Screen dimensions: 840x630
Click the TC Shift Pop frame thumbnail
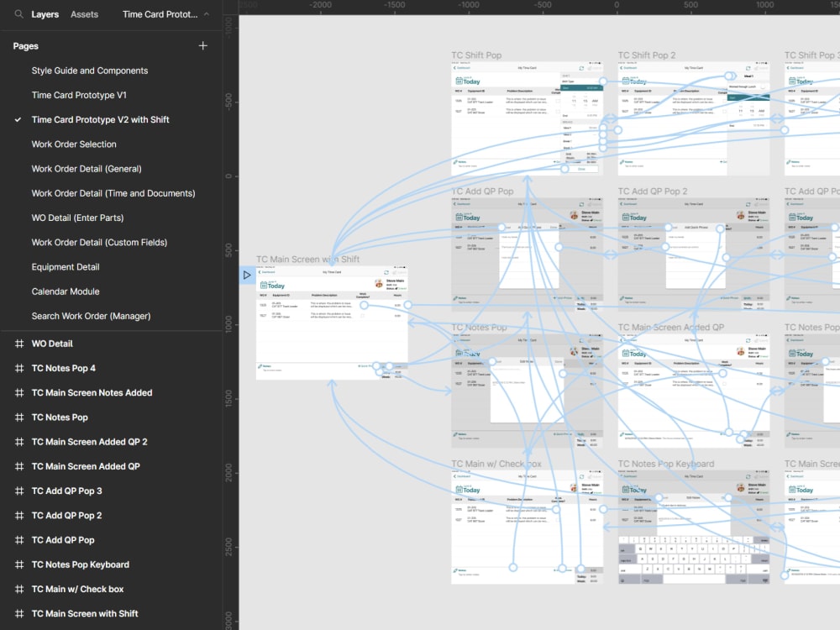pos(528,118)
